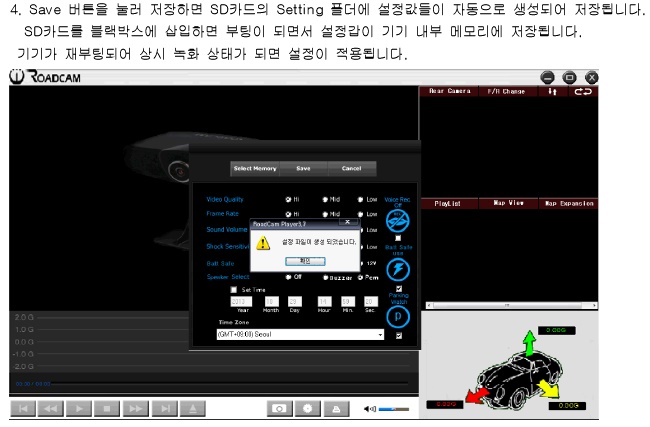
Task: Set Speaker Select to Off
Action: 288,277
